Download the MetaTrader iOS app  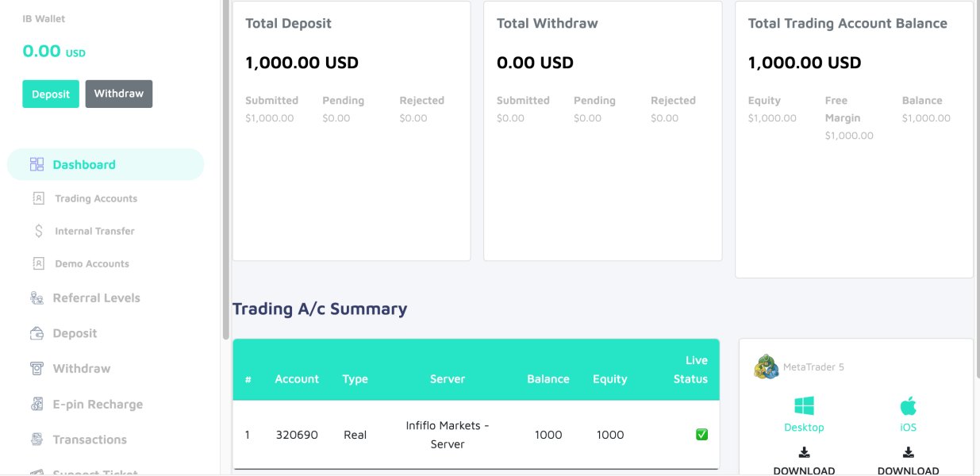[908, 461]
